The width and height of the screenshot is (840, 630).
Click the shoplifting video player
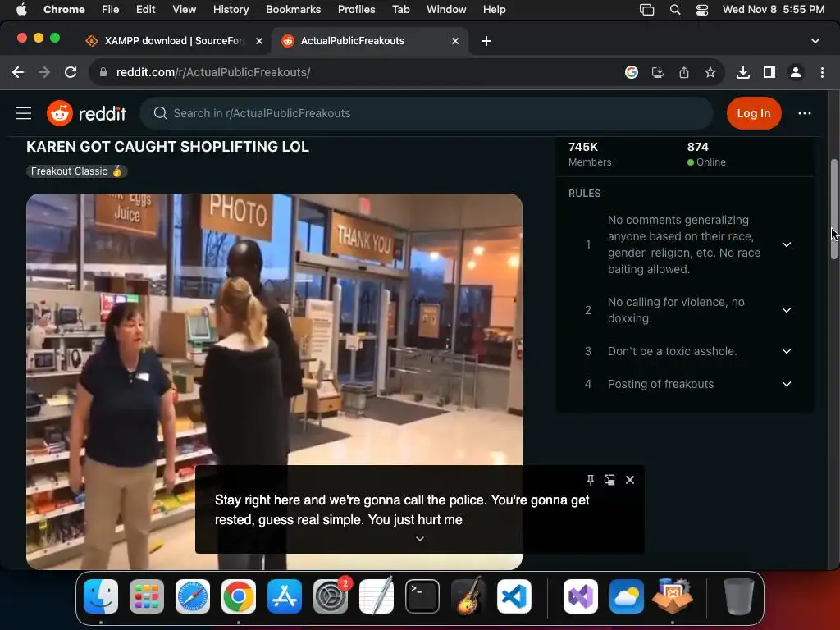[x=274, y=381]
